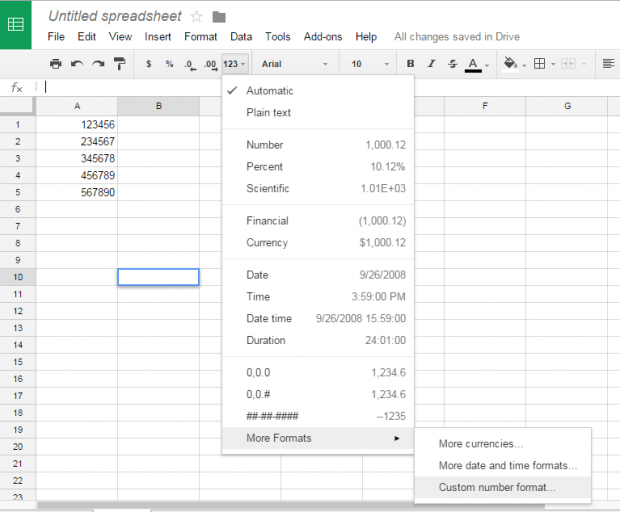Click cell containing 567890
The height and width of the screenshot is (512, 620).
[x=77, y=192]
